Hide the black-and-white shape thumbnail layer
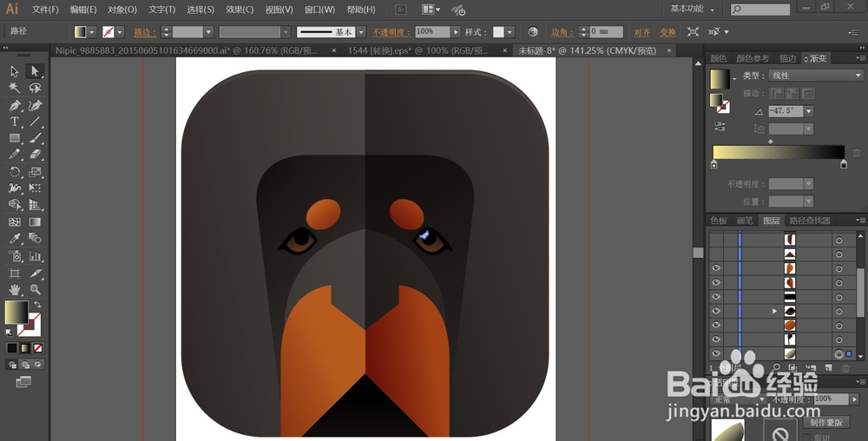 pos(716,339)
